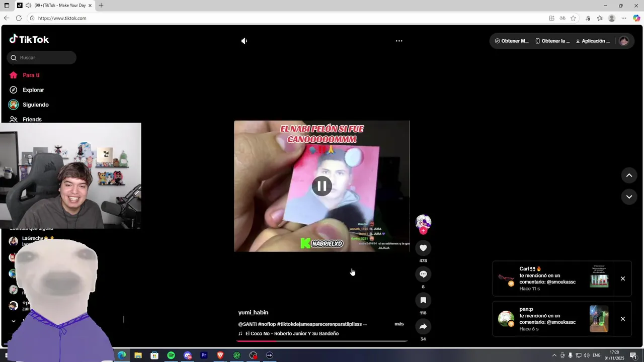Bookmark the video to favorites

[423, 300]
